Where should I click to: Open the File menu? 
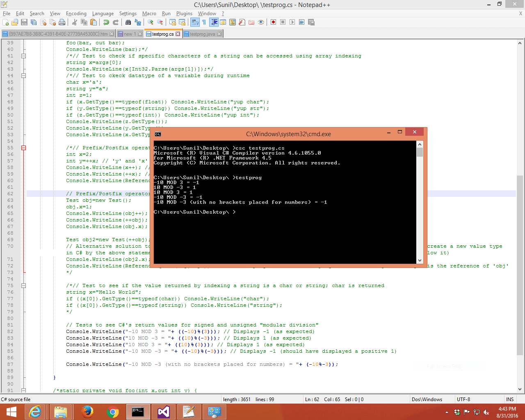click(x=7, y=14)
